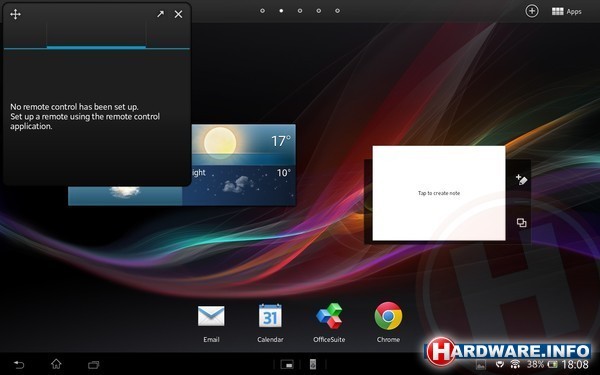This screenshot has width=600, height=375.
Task: Open the Email app
Action: tap(211, 323)
